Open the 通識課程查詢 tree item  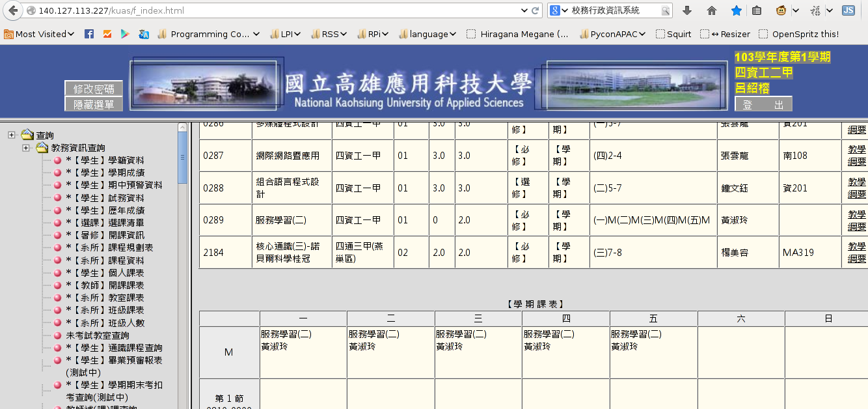pyautogui.click(x=114, y=348)
